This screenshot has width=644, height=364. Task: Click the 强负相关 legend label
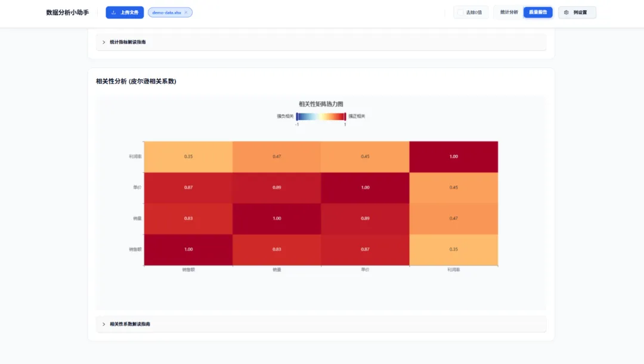click(x=285, y=116)
